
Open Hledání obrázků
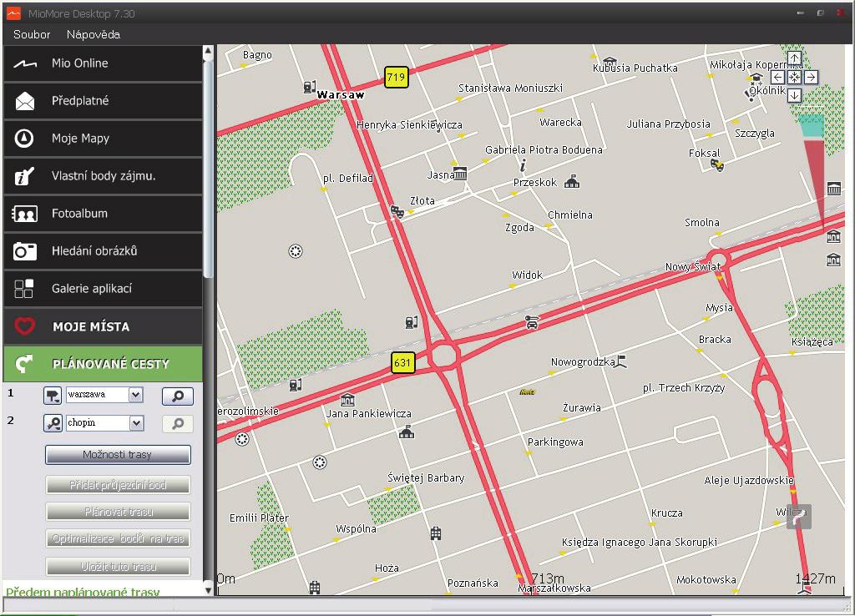pyautogui.click(x=103, y=251)
